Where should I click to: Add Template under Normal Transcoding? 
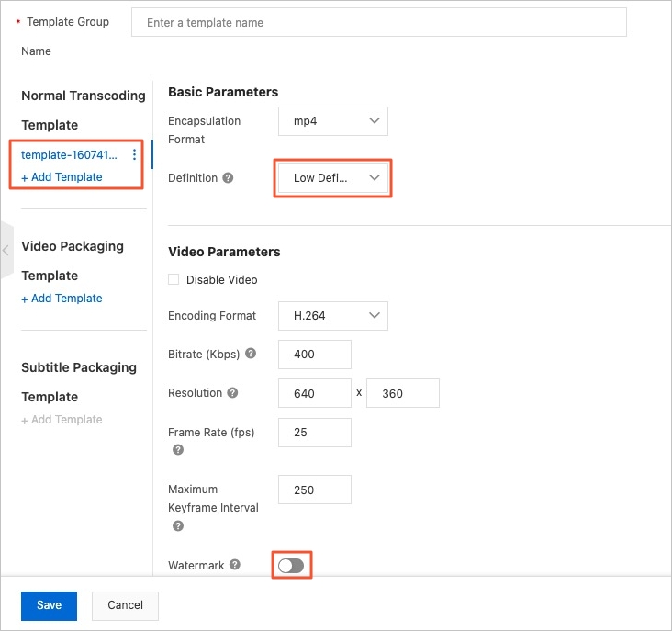62,176
